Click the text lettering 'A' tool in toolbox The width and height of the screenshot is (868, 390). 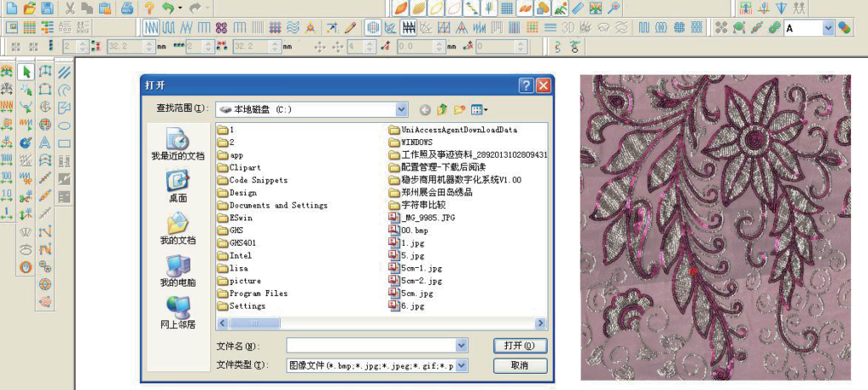[45, 142]
